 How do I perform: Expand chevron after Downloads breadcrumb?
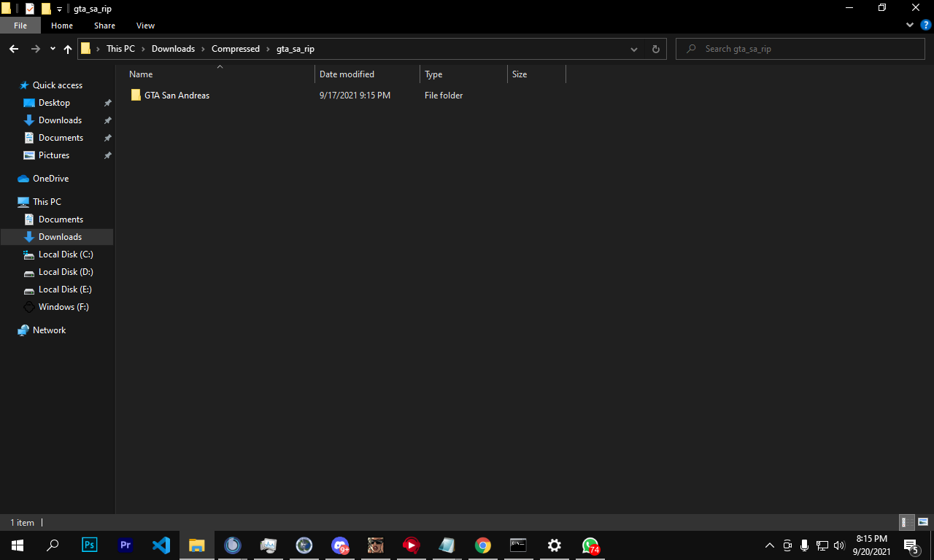[203, 49]
